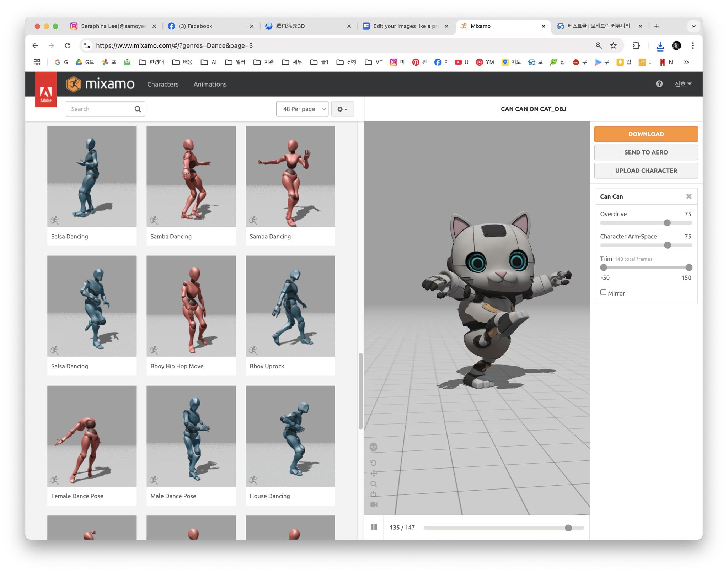Screen dimensions: 728x573
Task: Go to Characters in Mixamo nav
Action: coord(163,84)
